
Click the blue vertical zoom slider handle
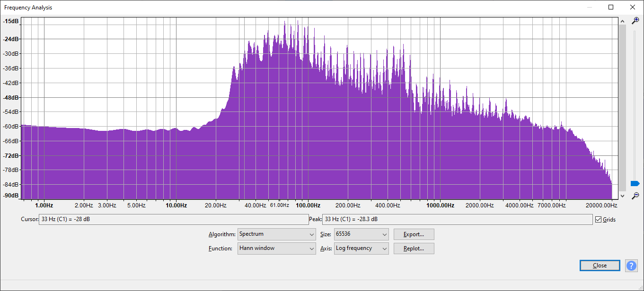pyautogui.click(x=635, y=183)
